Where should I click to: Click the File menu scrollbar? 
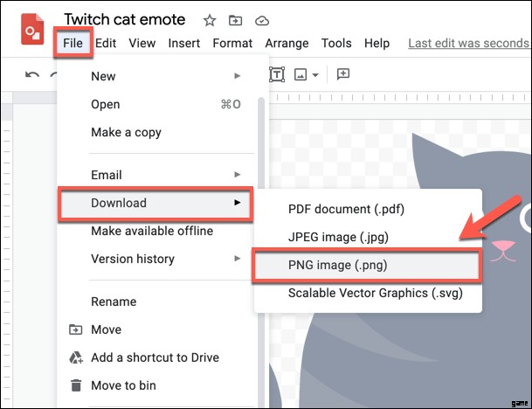261,142
